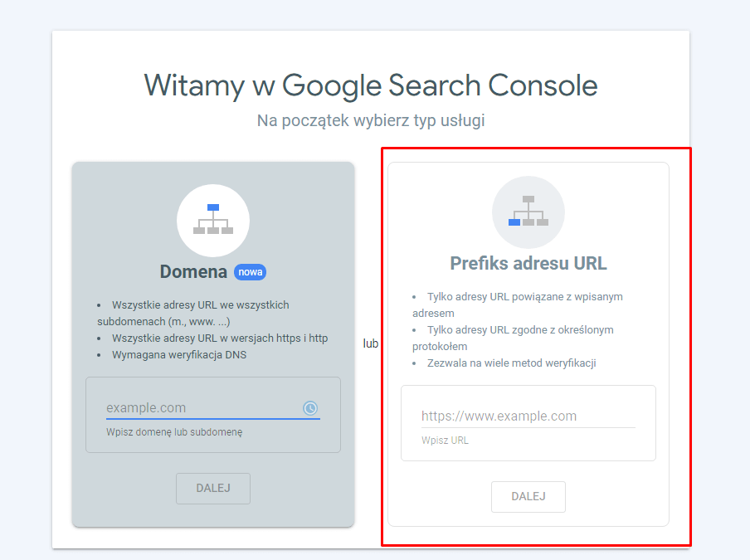Click the clock icon in domain field

(x=310, y=408)
